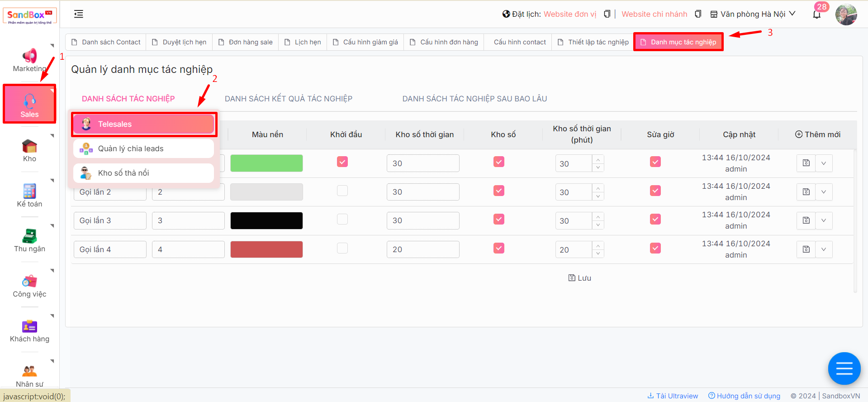Click the black color swatch for Gọi lần 3
This screenshot has width=868, height=402.
pos(266,221)
